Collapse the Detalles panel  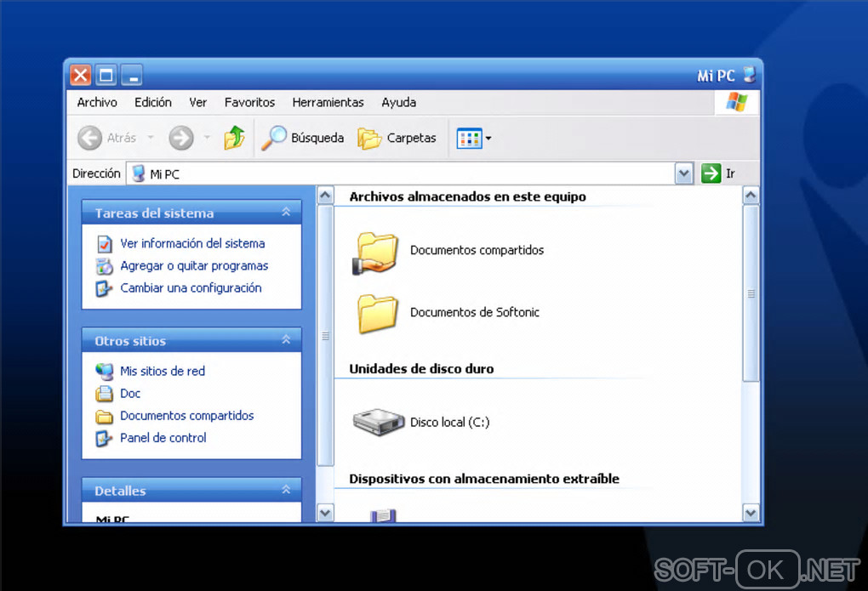(286, 490)
